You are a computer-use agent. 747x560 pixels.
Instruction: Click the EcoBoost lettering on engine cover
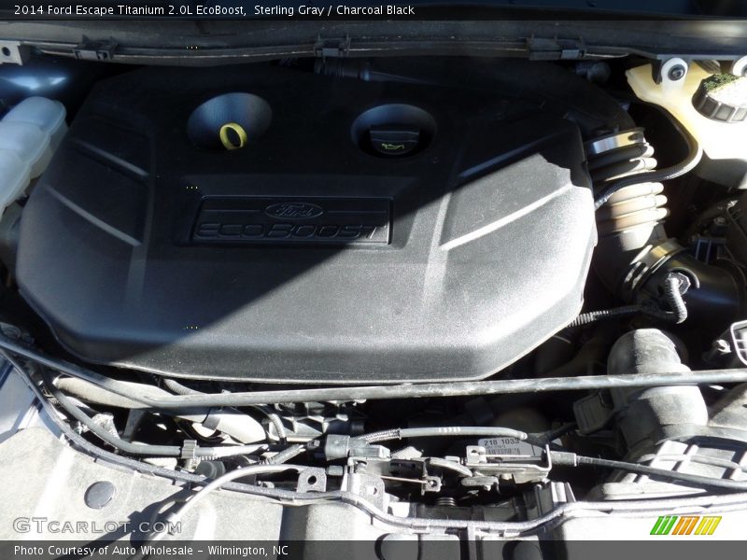tap(291, 231)
